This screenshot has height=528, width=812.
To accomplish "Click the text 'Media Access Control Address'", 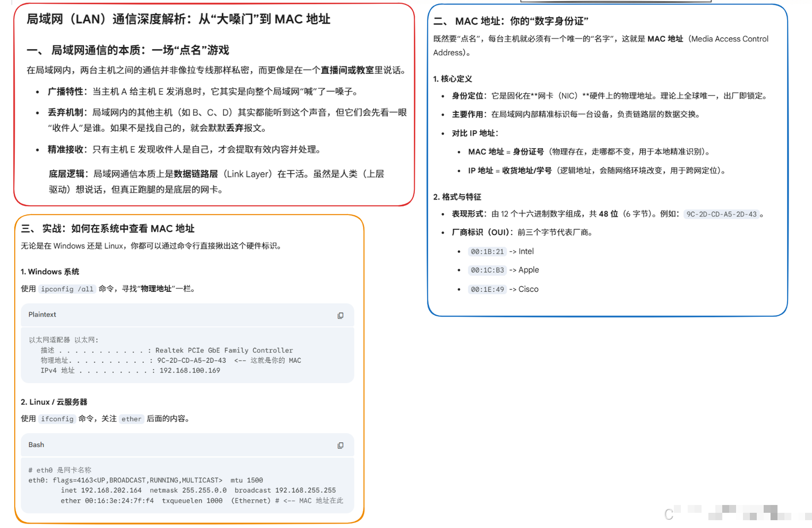I will (x=601, y=46).
